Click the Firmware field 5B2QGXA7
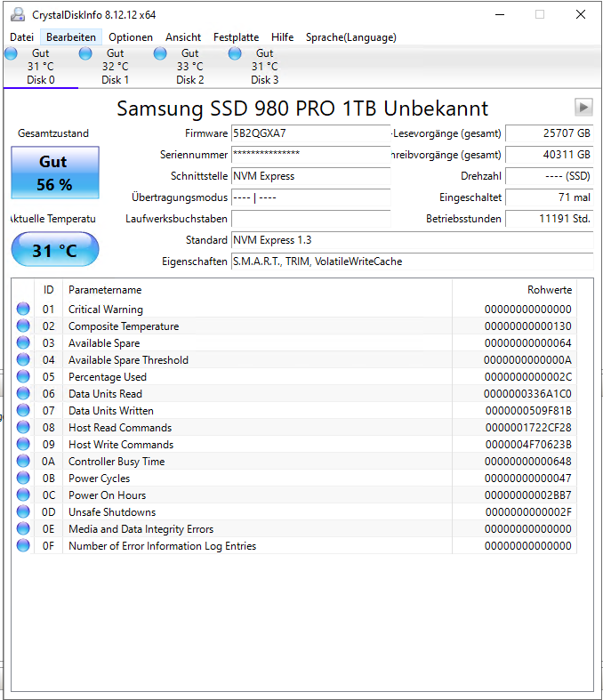The width and height of the screenshot is (603, 700). click(311, 133)
